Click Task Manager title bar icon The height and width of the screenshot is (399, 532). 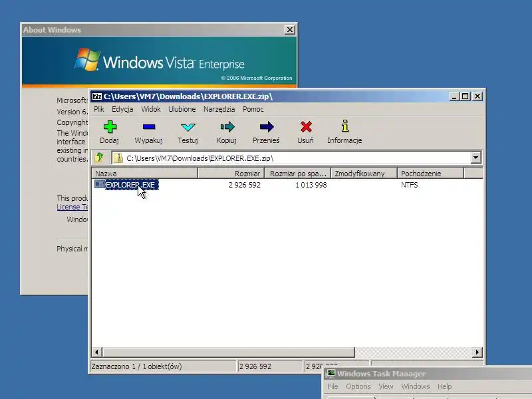330,374
